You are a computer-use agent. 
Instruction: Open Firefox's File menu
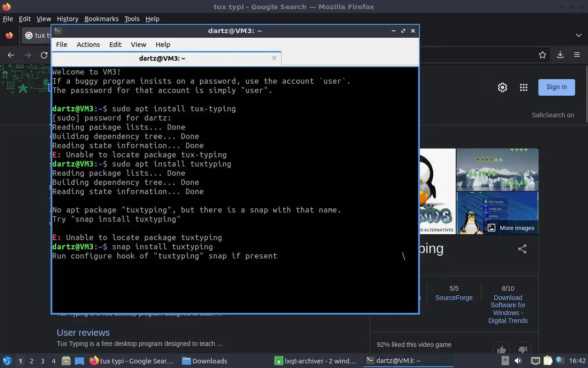(8, 19)
